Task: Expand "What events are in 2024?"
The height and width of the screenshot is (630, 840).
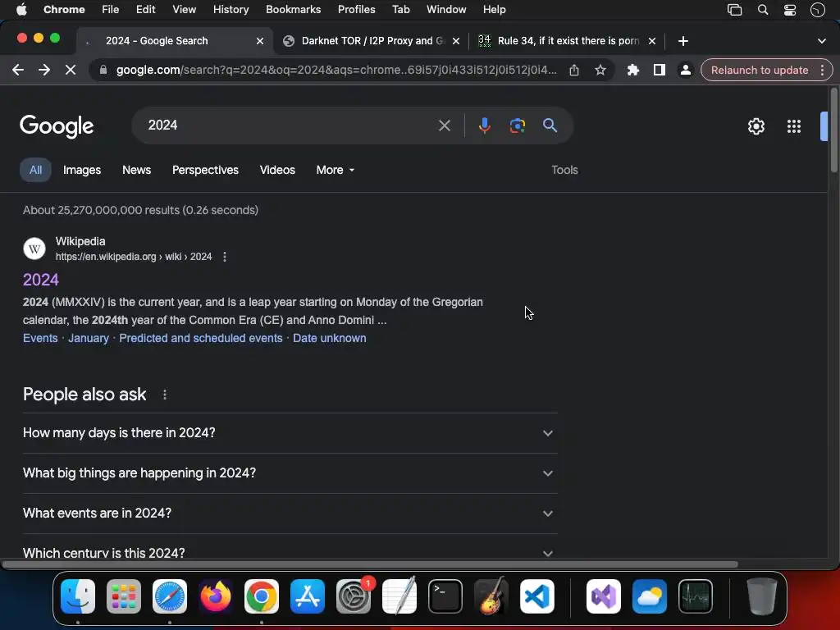Action: point(290,514)
